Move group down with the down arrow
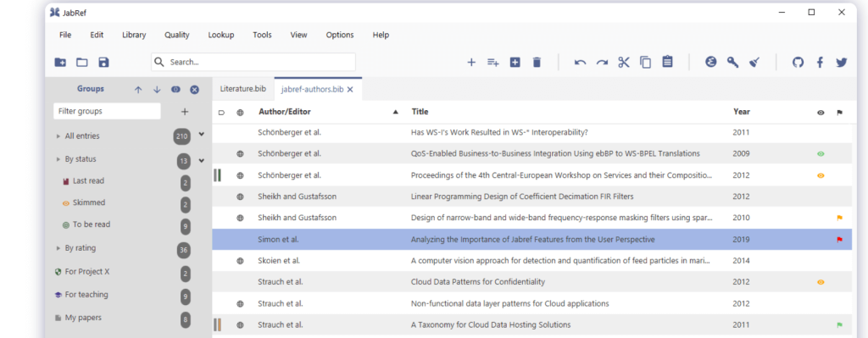The height and width of the screenshot is (338, 868). [x=157, y=90]
